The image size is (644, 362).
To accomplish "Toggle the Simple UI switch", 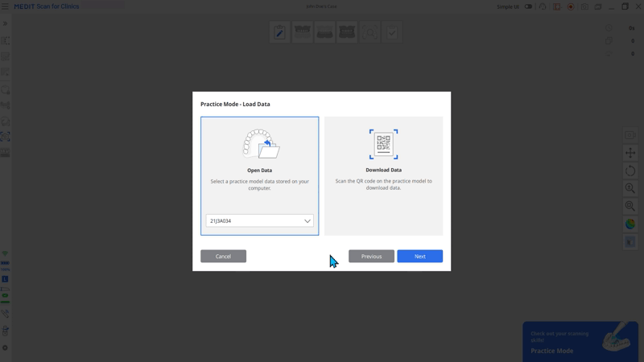I will 528,6.
